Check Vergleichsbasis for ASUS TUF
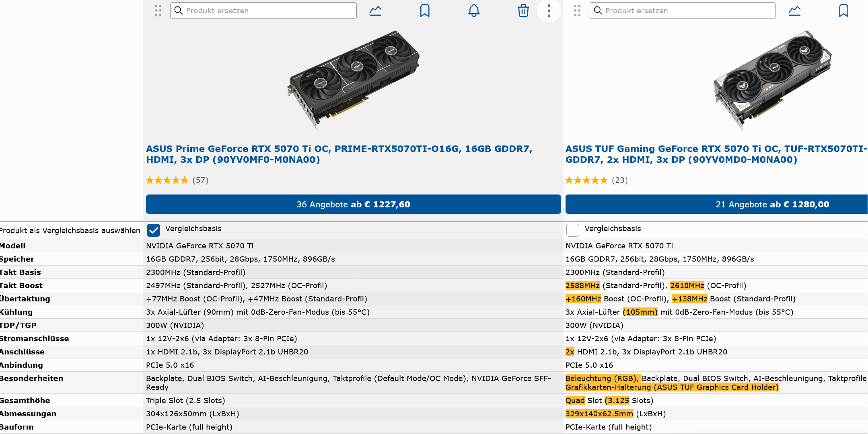The height and width of the screenshot is (434, 868). coord(573,230)
